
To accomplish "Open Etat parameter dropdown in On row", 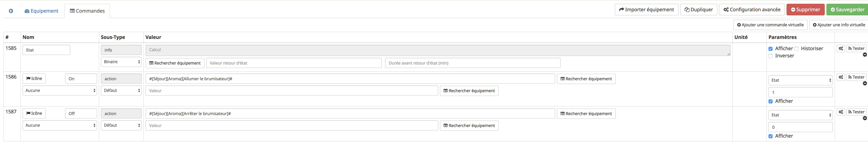I will [x=800, y=80].
